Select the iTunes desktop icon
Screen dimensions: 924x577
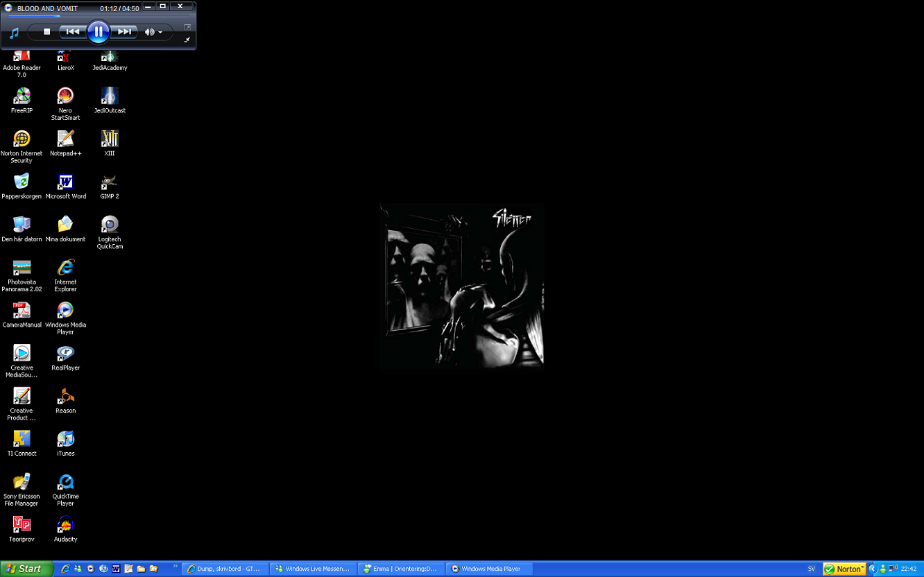tap(66, 445)
